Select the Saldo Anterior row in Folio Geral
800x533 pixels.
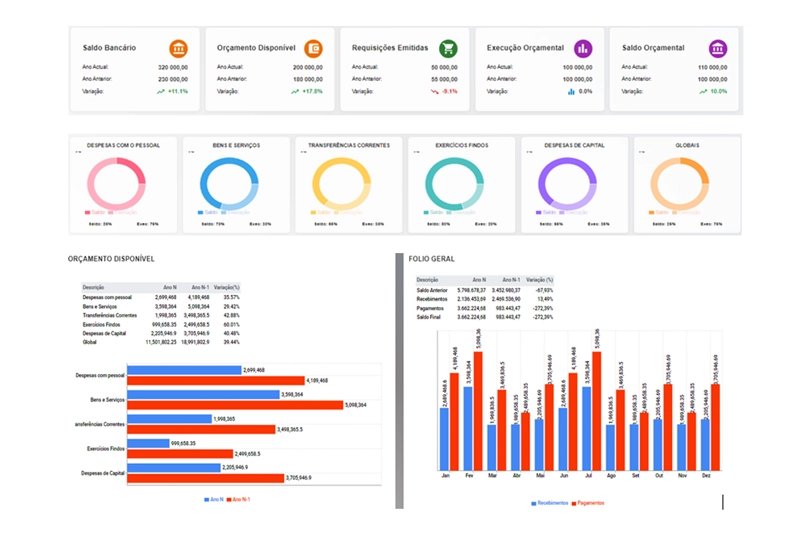tap(485, 290)
